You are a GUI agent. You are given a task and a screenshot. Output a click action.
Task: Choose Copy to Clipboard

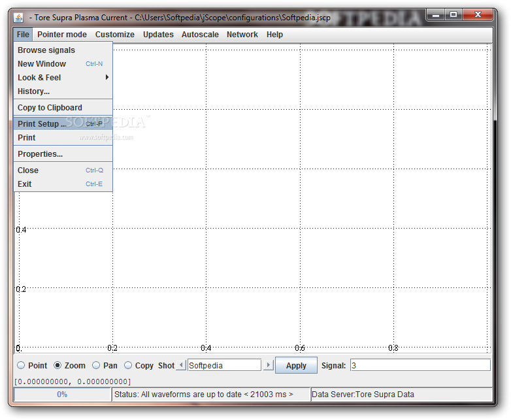click(63, 108)
